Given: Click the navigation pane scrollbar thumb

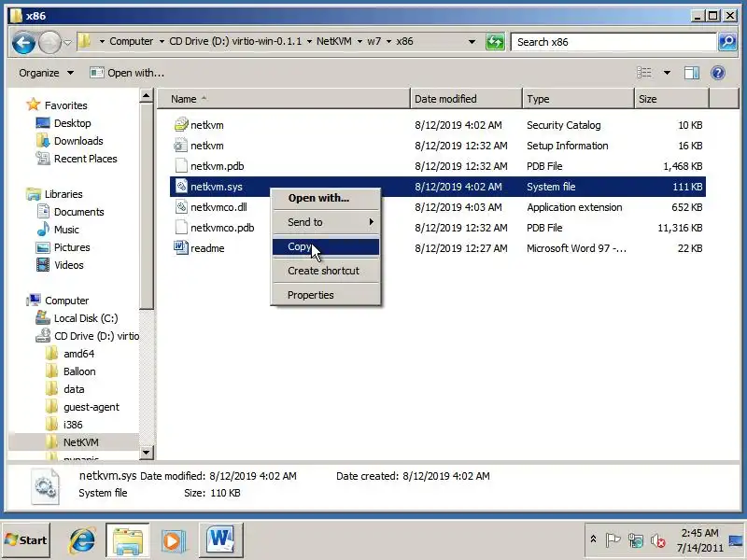Looking at the screenshot, I should point(147,206).
